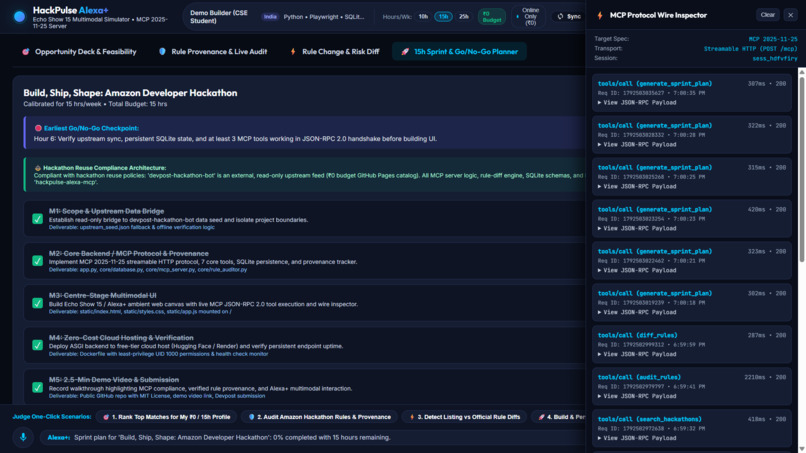Click the Demo Builder (CSE Student) profile
Viewport: 806px width, 453px height.
click(x=219, y=16)
